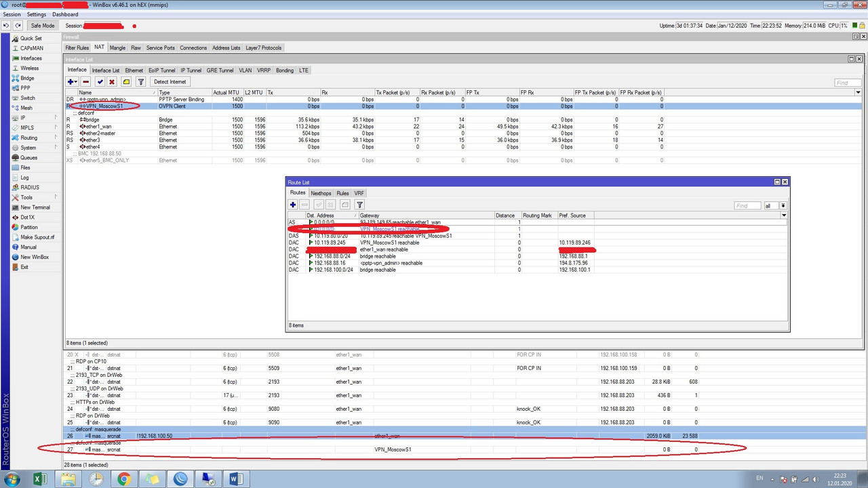Image resolution: width=868 pixels, height=488 pixels.
Task: Switch to EoIP Tunnel tab
Action: [x=162, y=70]
